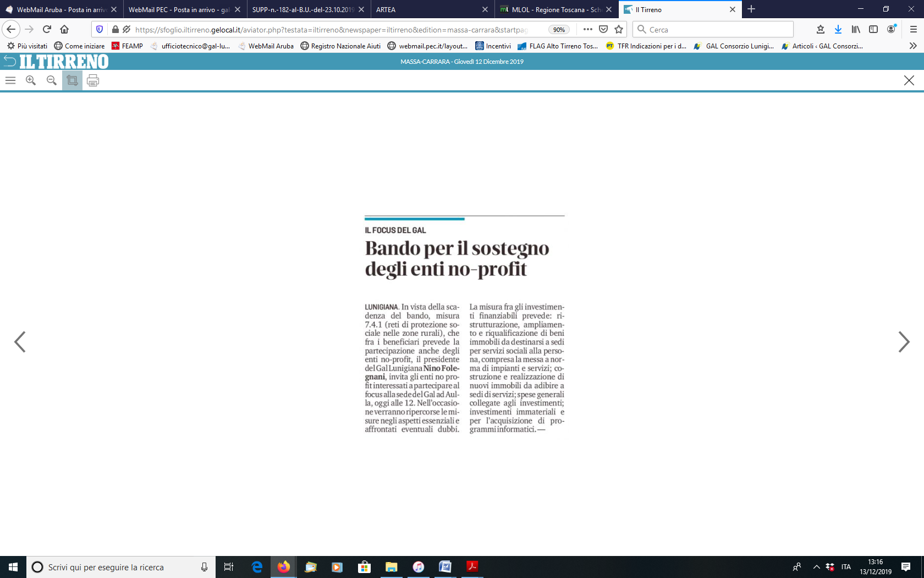Go to previous page arrow
This screenshot has height=578, width=924.
coord(20,342)
